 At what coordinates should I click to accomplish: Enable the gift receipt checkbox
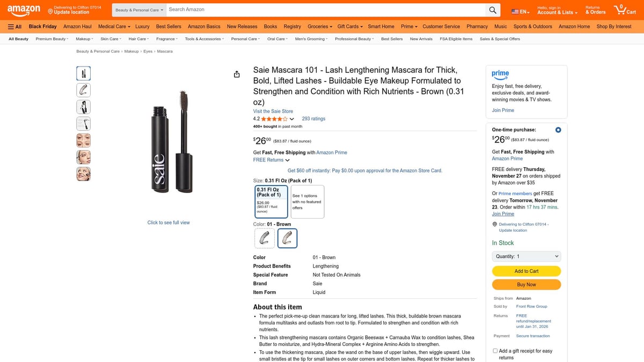(494, 350)
